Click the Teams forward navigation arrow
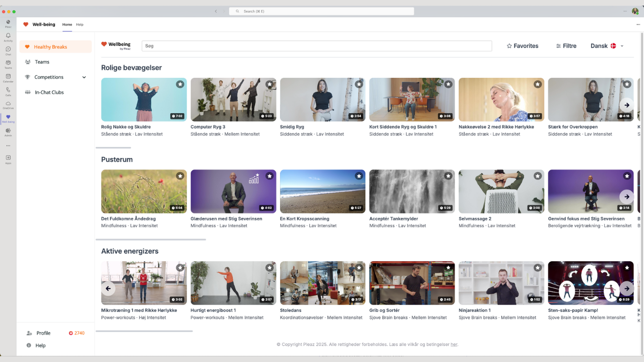Image resolution: width=644 pixels, height=362 pixels. click(x=223, y=11)
